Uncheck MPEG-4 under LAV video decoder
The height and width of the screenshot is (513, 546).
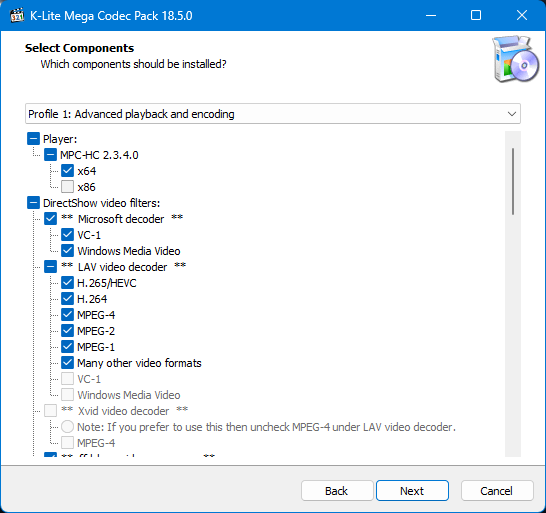(x=67, y=315)
